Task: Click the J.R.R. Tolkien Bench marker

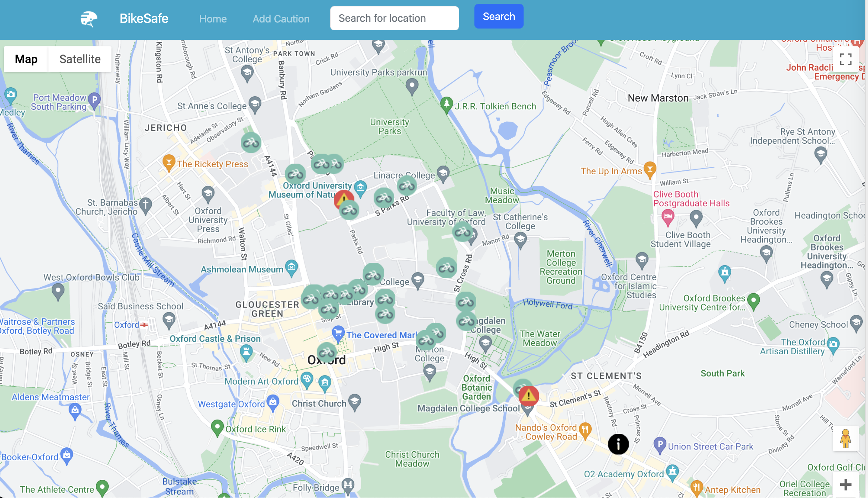Action: click(446, 104)
